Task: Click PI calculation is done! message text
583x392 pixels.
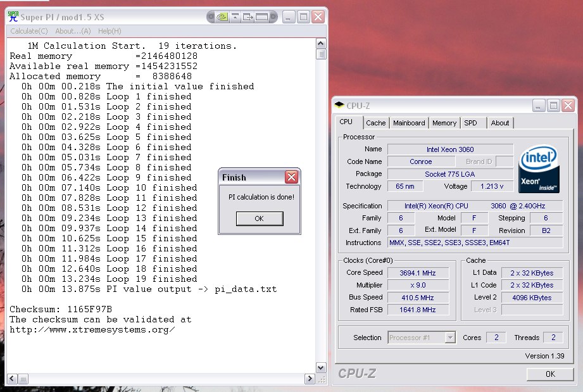Action: pos(261,197)
